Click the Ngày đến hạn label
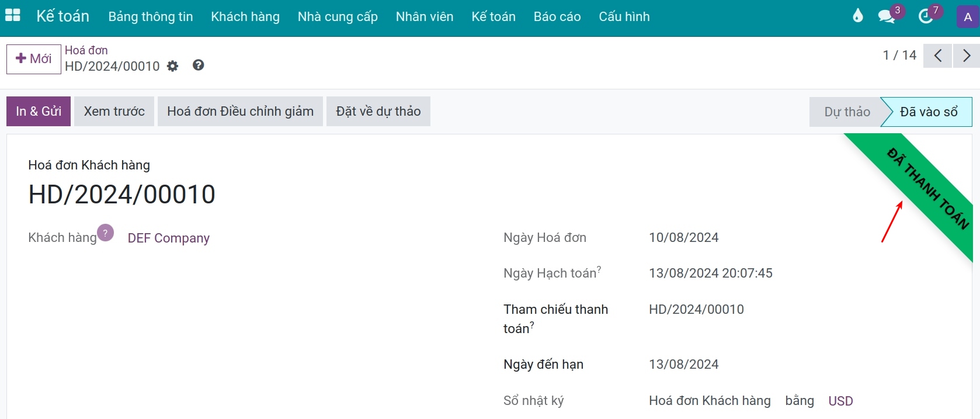This screenshot has height=419, width=980. (543, 364)
